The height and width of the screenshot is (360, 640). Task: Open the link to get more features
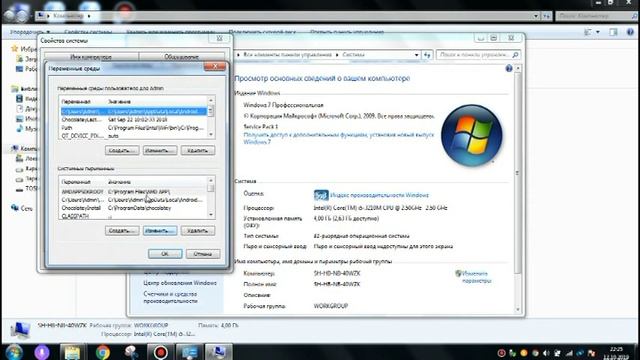338,138
